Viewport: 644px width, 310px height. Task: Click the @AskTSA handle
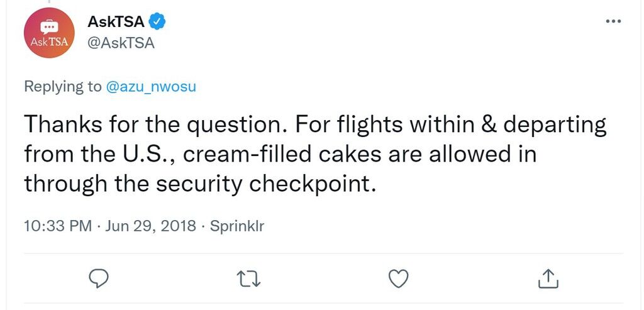121,43
